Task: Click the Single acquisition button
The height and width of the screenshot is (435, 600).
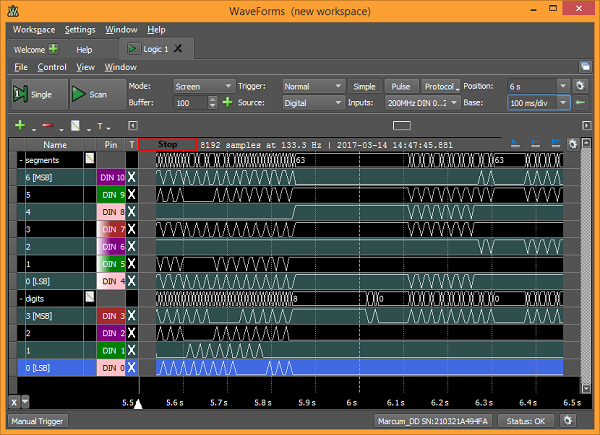Action: [39, 94]
